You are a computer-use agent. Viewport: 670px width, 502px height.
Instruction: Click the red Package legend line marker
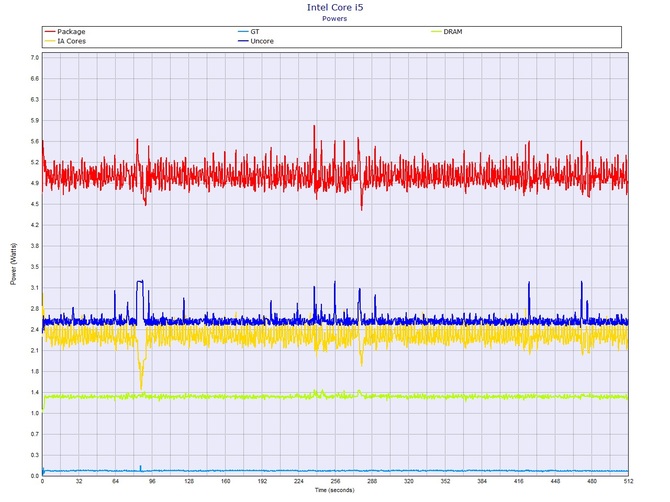50,32
